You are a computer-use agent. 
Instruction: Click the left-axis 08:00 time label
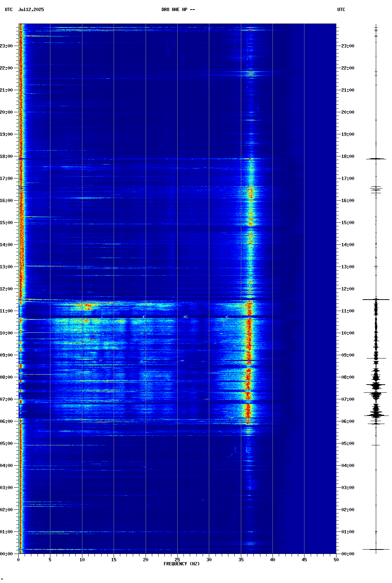pyautogui.click(x=6, y=377)
